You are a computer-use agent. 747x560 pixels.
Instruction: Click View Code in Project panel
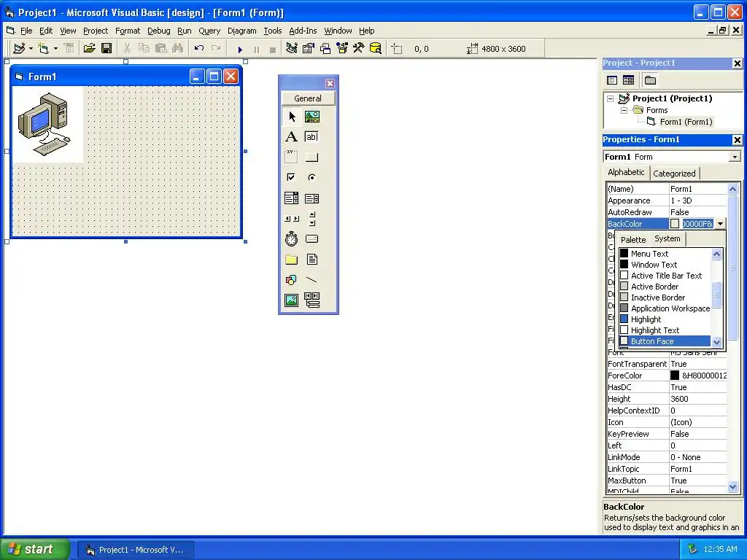pyautogui.click(x=612, y=80)
